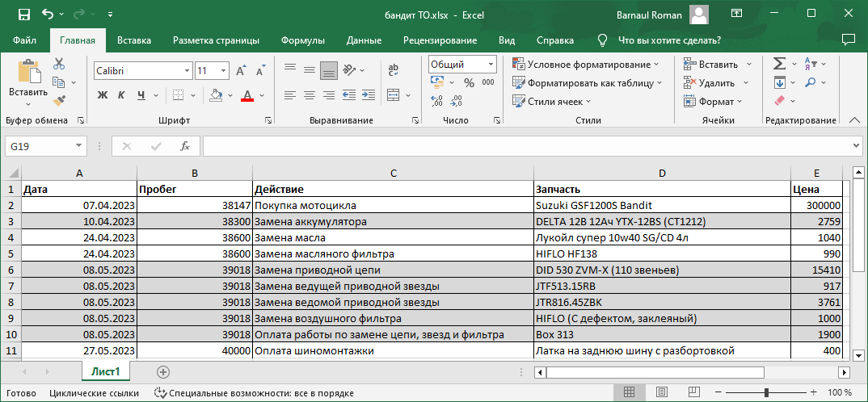Viewport: 868px width, 402px height.
Task: Copy the selected cells
Action: (x=59, y=82)
